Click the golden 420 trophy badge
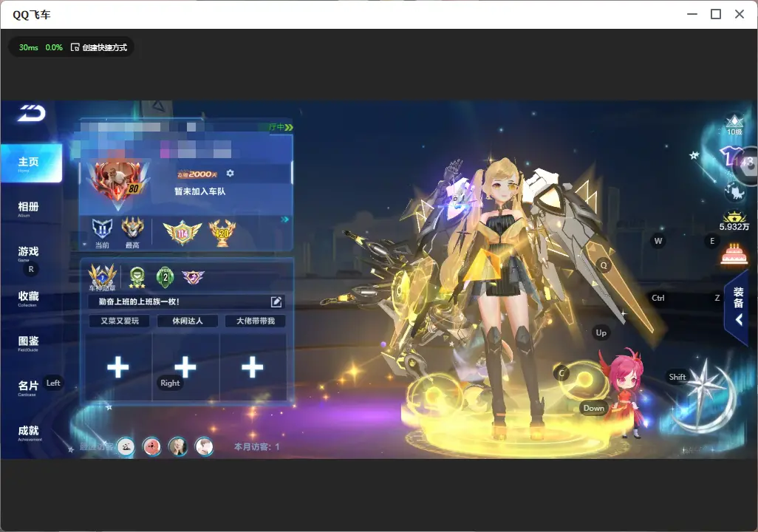The image size is (758, 532). pyautogui.click(x=222, y=233)
